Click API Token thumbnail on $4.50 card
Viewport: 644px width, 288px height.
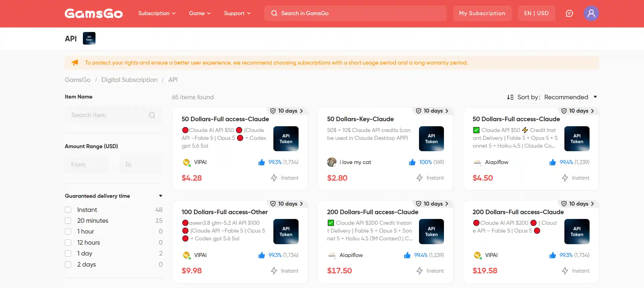(577, 139)
